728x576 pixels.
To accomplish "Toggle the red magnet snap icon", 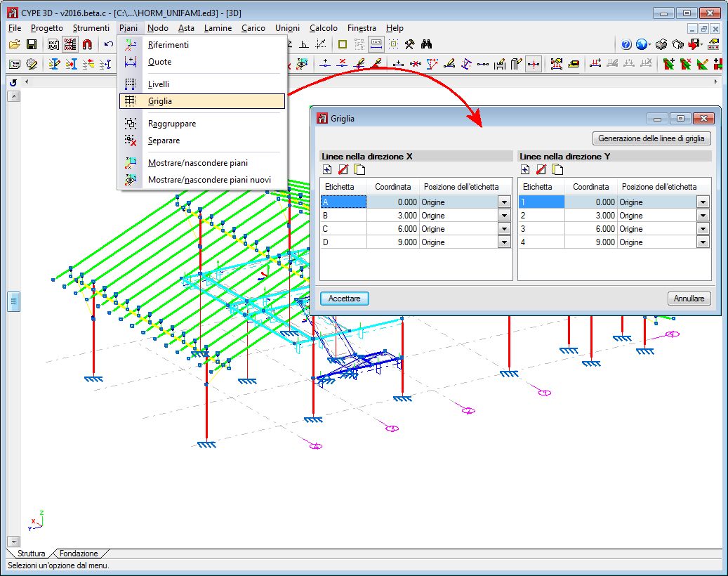I will tap(87, 44).
